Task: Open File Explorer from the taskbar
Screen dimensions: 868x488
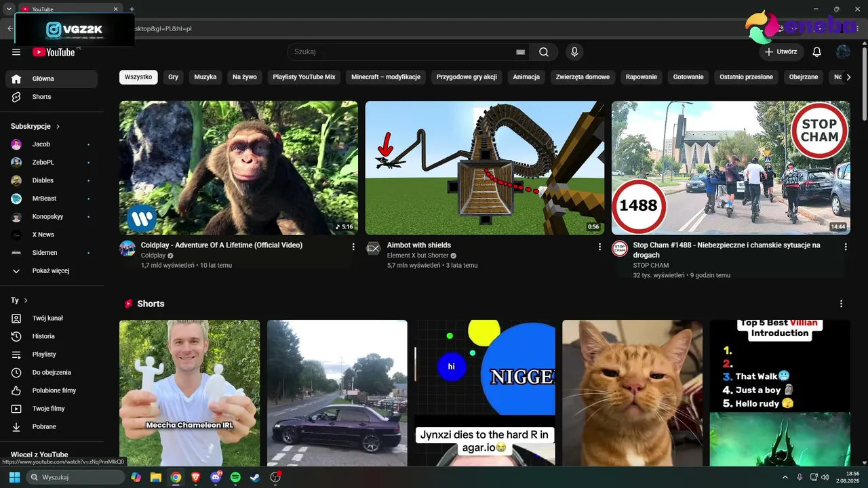Action: click(x=156, y=477)
